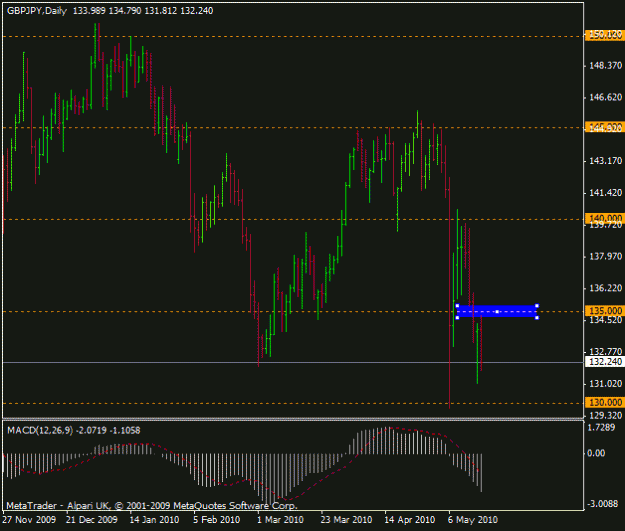Click the 5 Feb 2010 date label
Image resolution: width=625 pixels, height=531 pixels.
point(216,520)
